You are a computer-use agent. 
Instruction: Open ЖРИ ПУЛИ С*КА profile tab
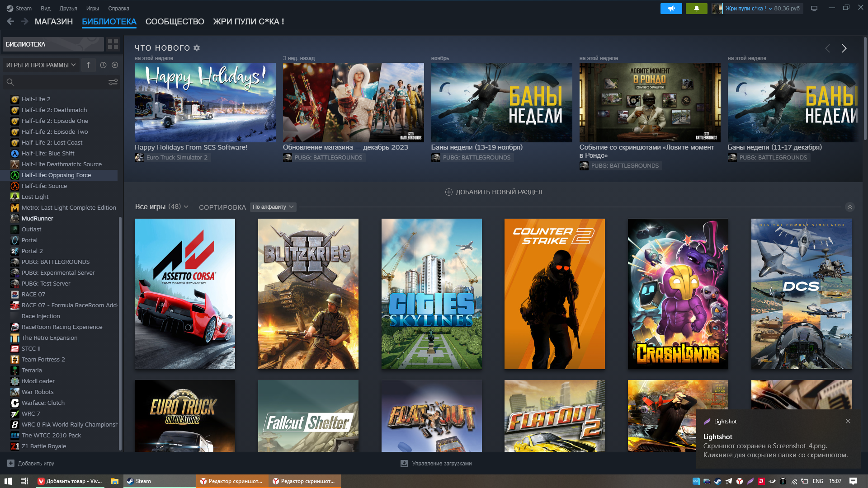249,22
